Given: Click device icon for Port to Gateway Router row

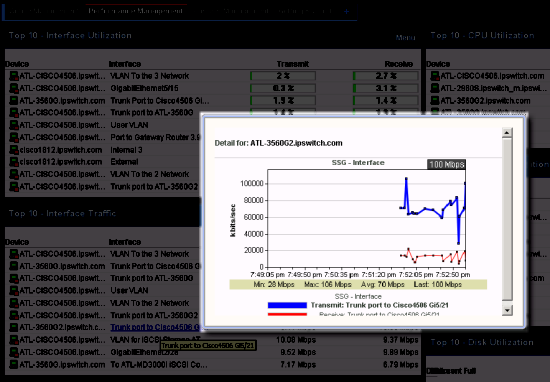Looking at the screenshot, I should tap(14, 137).
